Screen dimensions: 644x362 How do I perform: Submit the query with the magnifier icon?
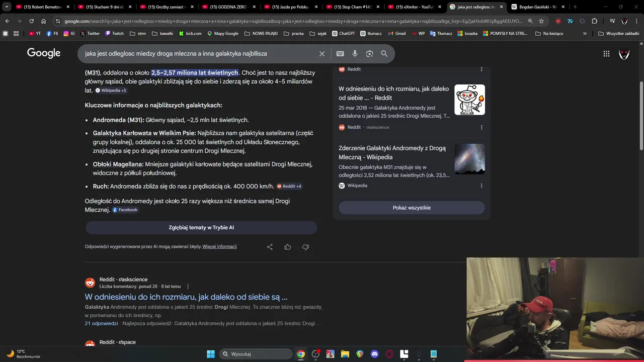[384, 54]
